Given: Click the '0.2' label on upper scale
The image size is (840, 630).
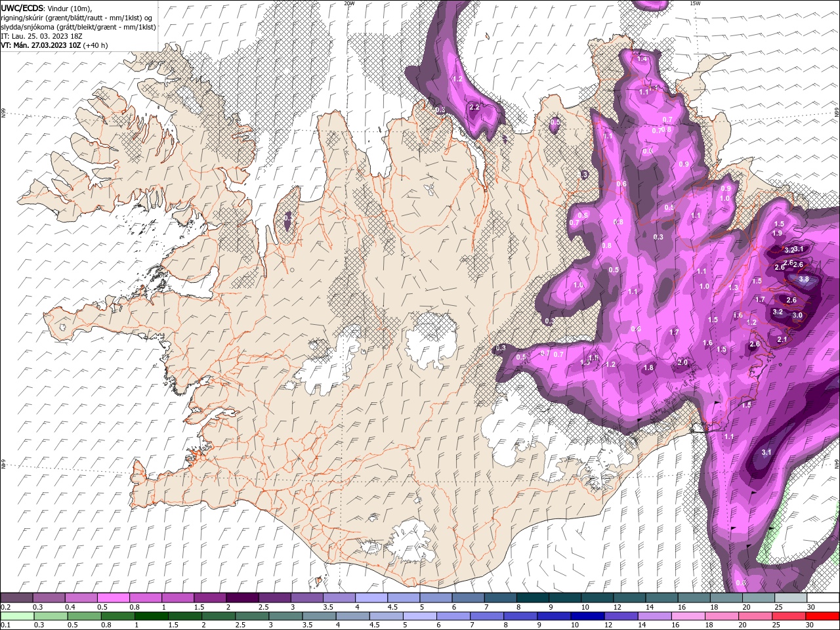Looking at the screenshot, I should [5, 607].
